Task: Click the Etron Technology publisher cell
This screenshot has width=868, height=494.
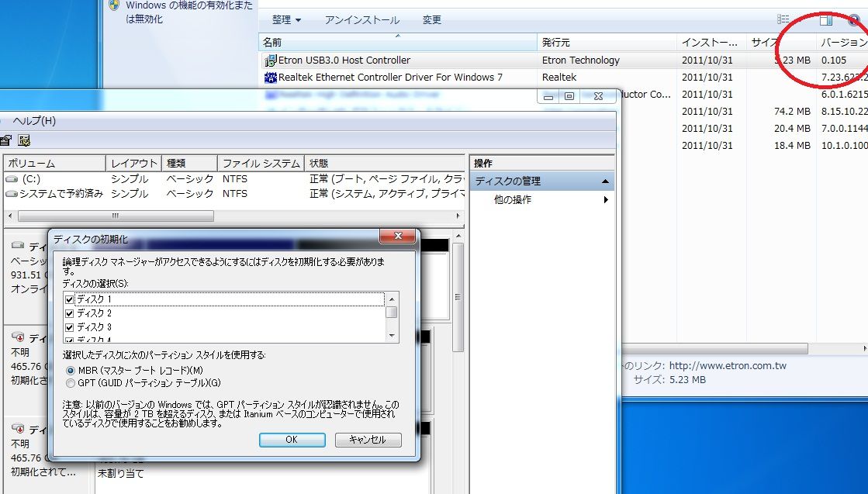Action: click(581, 60)
